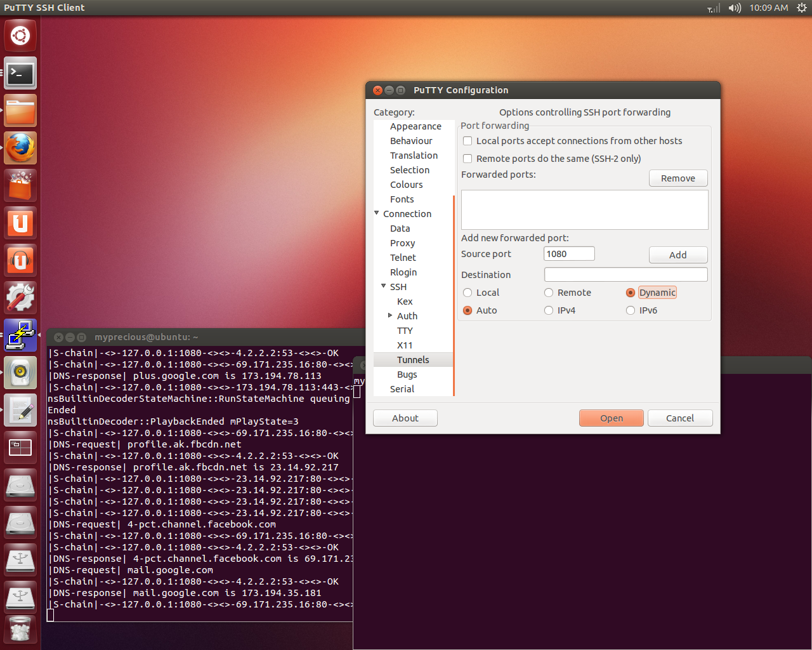Open the Rlogin category
Screen dimensions: 812x650
tap(403, 272)
